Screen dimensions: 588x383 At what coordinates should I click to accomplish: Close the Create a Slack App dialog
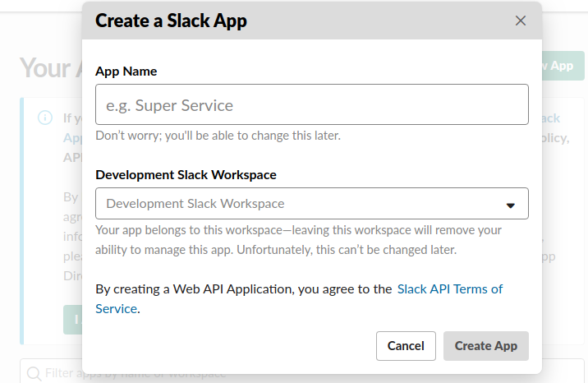(x=520, y=21)
